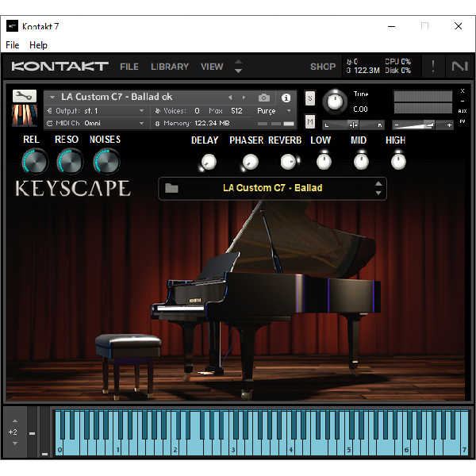
Task: Solo the instrument with S button
Action: pos(309,98)
